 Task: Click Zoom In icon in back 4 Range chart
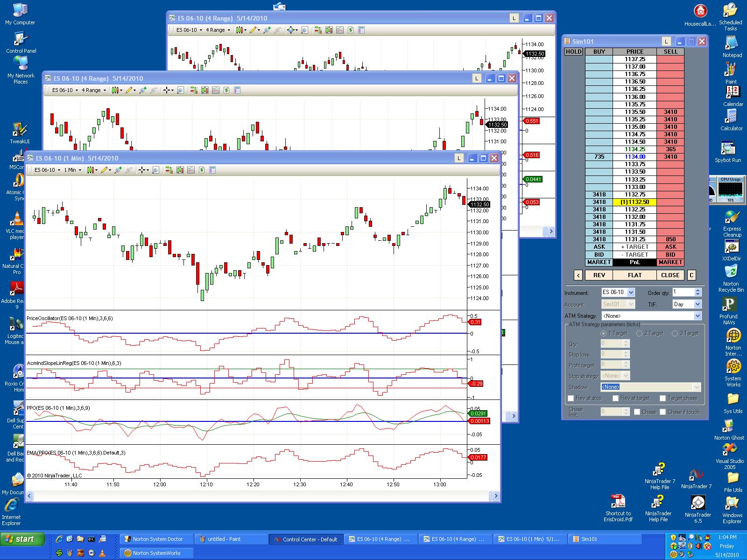(x=267, y=30)
